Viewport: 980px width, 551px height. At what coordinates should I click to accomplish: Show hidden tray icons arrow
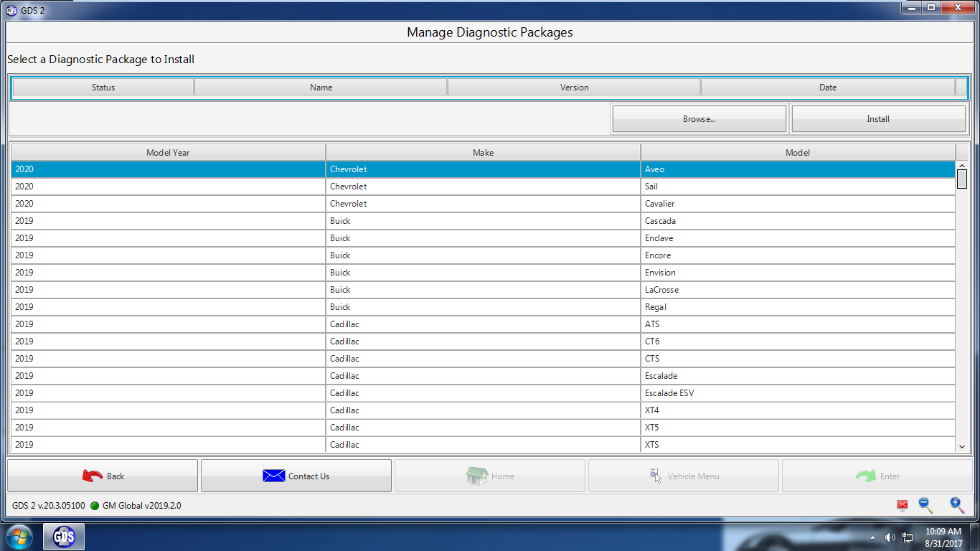tap(873, 537)
